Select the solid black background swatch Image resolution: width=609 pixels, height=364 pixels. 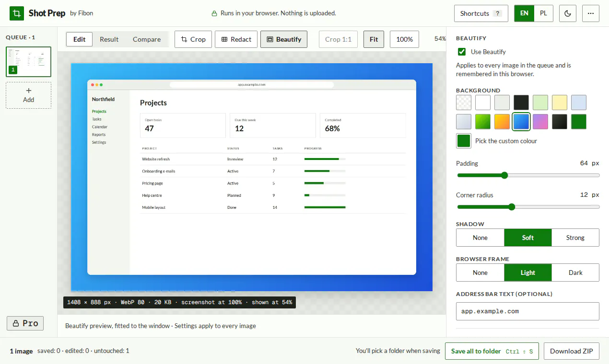click(521, 102)
